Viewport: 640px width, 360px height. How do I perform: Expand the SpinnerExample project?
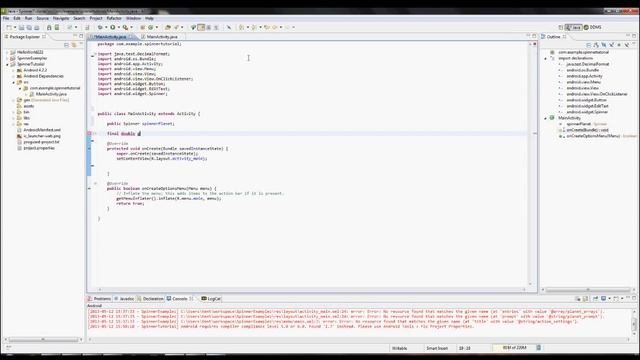coord(7,58)
